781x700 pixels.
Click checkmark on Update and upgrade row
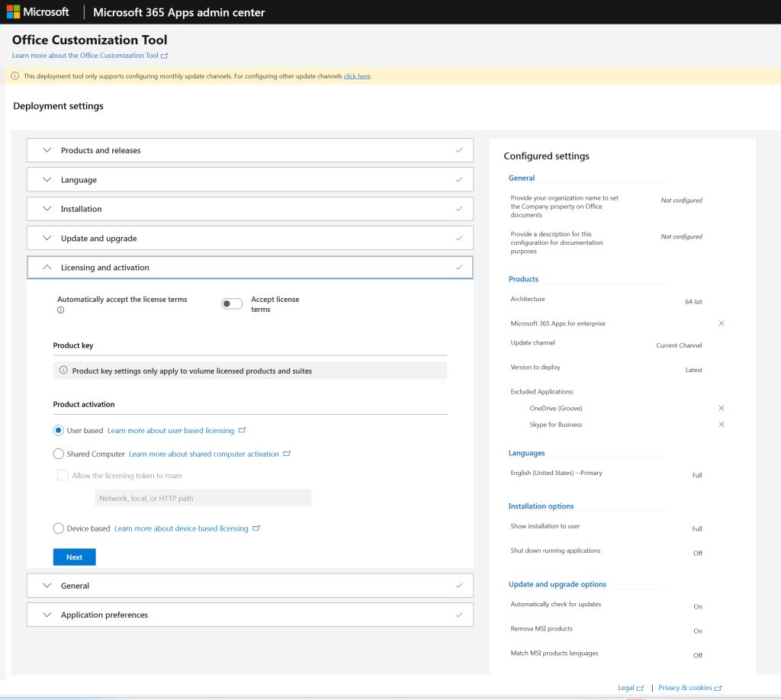point(459,239)
